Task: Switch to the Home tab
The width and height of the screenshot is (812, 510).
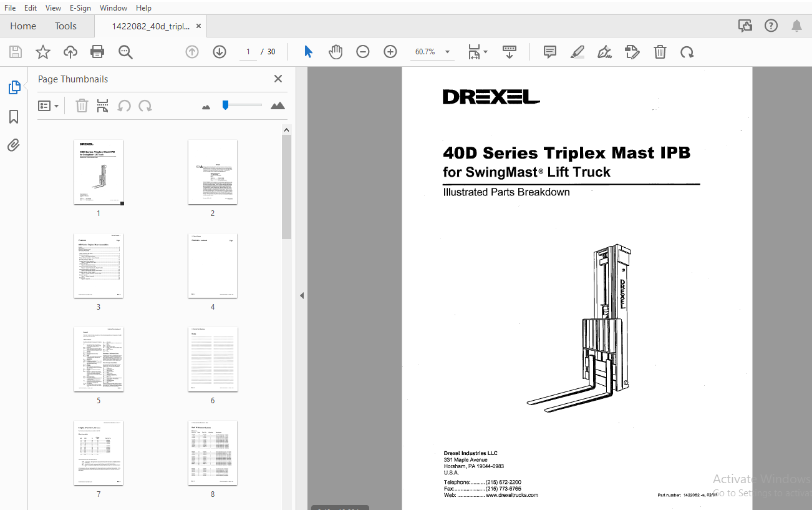Action: click(23, 26)
